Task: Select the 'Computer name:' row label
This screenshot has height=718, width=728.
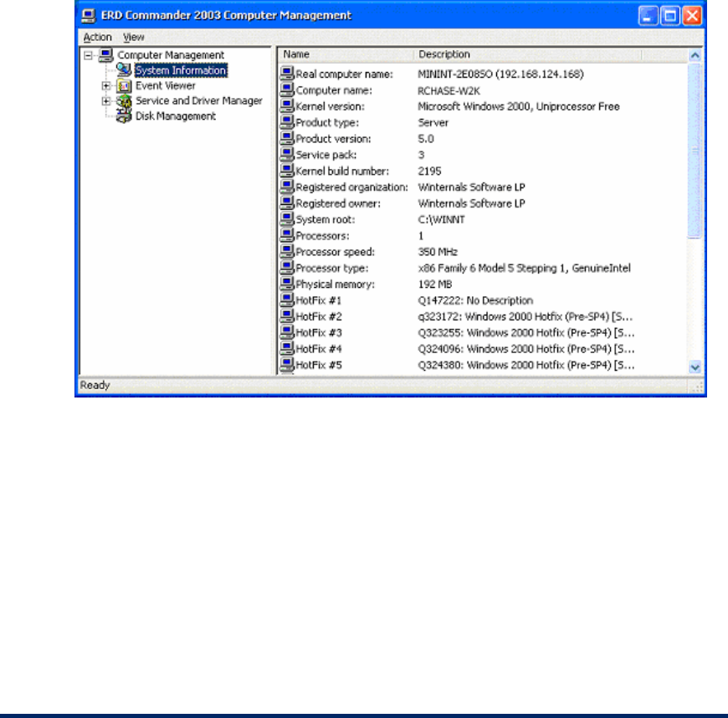Action: [334, 90]
